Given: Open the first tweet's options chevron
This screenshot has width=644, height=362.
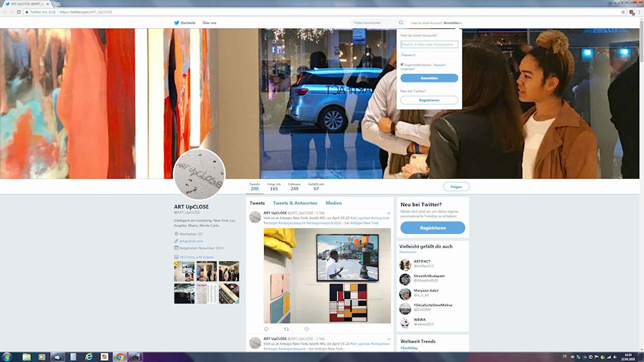Looking at the screenshot, I should click(388, 213).
